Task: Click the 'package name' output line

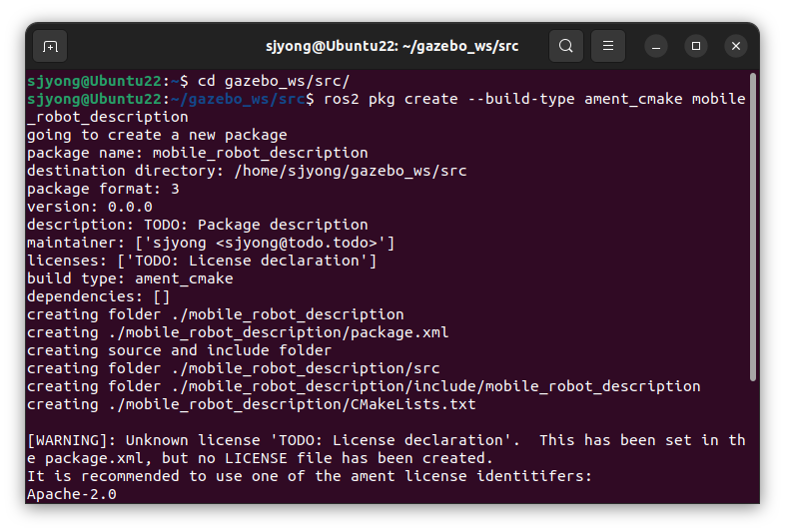Action: coord(198,153)
